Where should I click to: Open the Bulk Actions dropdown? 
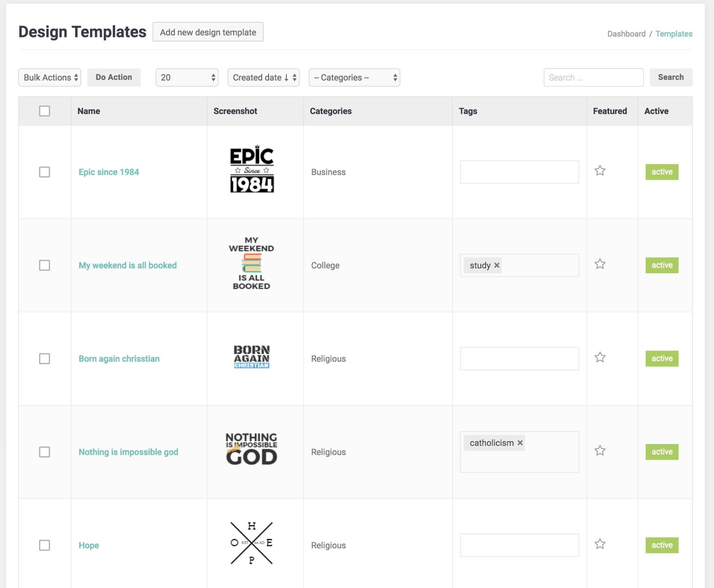coord(50,77)
